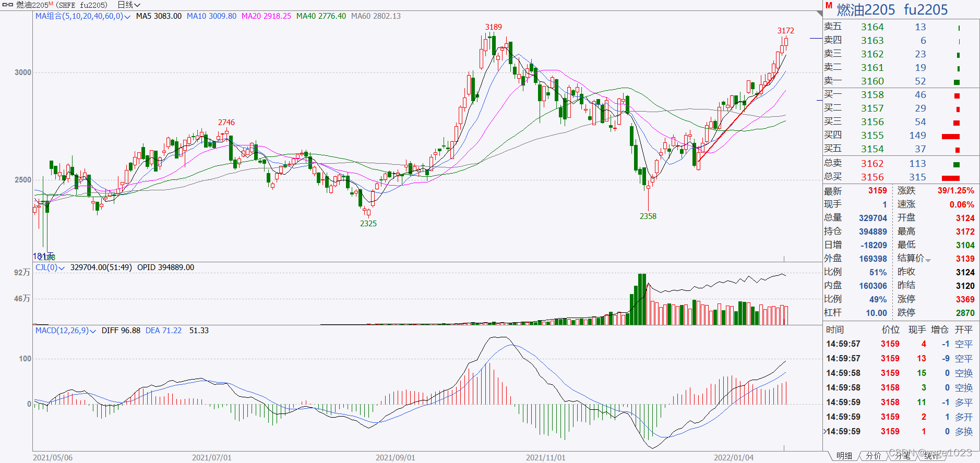Click the 2358 low price label on chart
This screenshot has width=980, height=463.
pos(648,216)
